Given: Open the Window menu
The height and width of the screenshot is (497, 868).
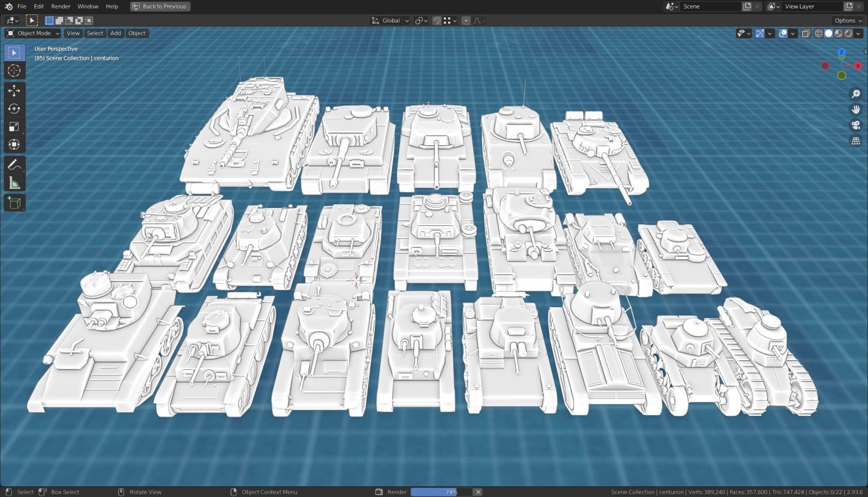Looking at the screenshot, I should click(x=88, y=6).
